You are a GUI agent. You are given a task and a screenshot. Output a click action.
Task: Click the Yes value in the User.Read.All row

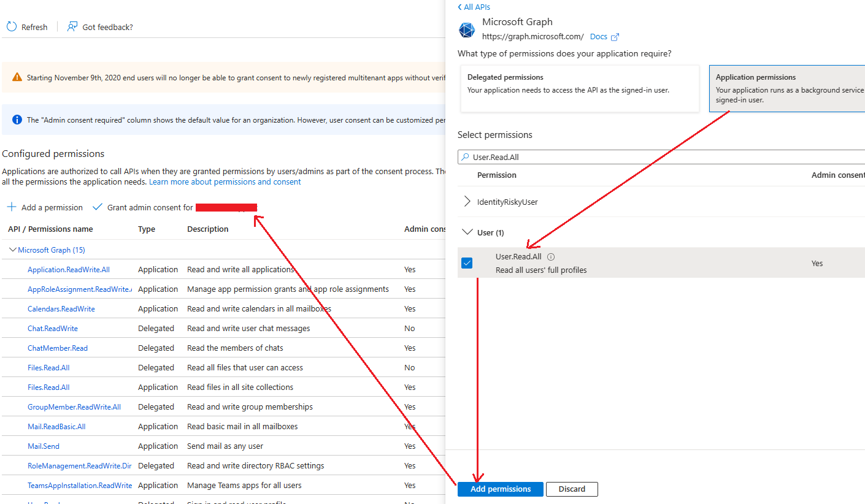pos(817,263)
